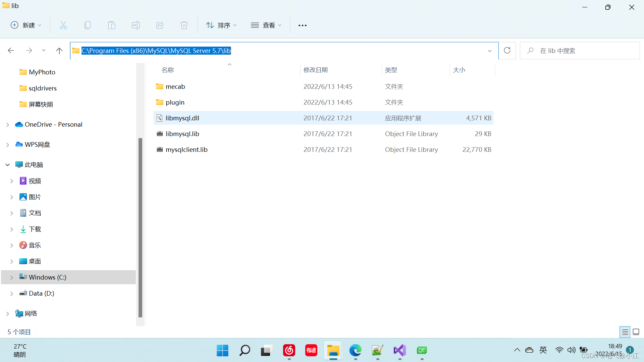Click the Copy icon in toolbar
This screenshot has width=644, height=362.
pos(88,25)
